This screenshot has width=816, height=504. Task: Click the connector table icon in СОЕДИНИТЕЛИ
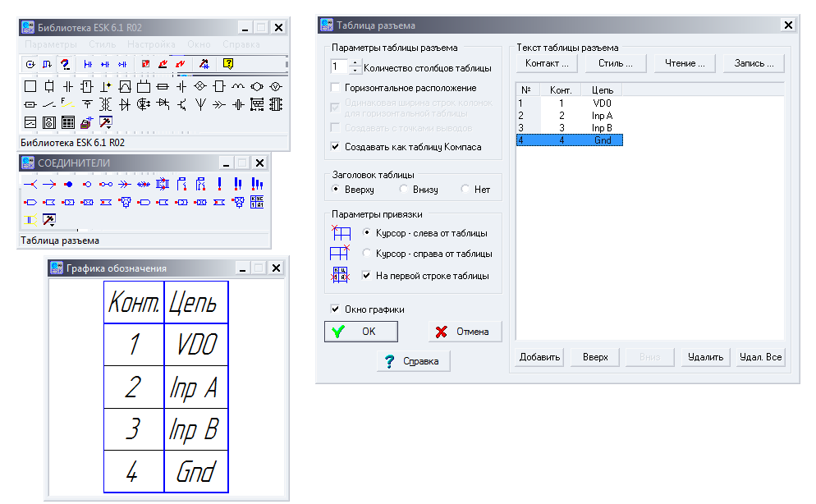pos(257,201)
